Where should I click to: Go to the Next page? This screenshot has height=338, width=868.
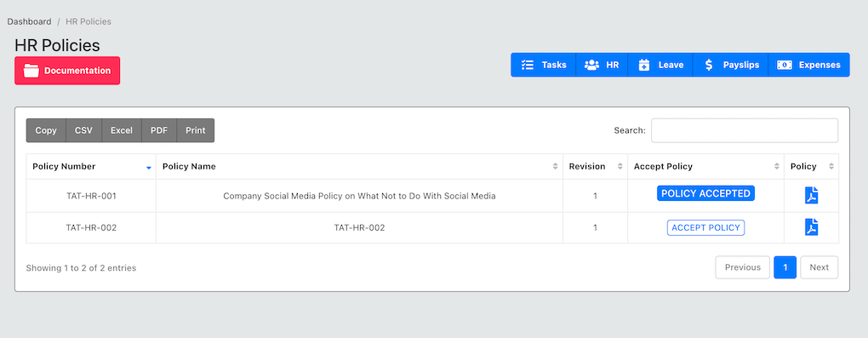click(819, 267)
